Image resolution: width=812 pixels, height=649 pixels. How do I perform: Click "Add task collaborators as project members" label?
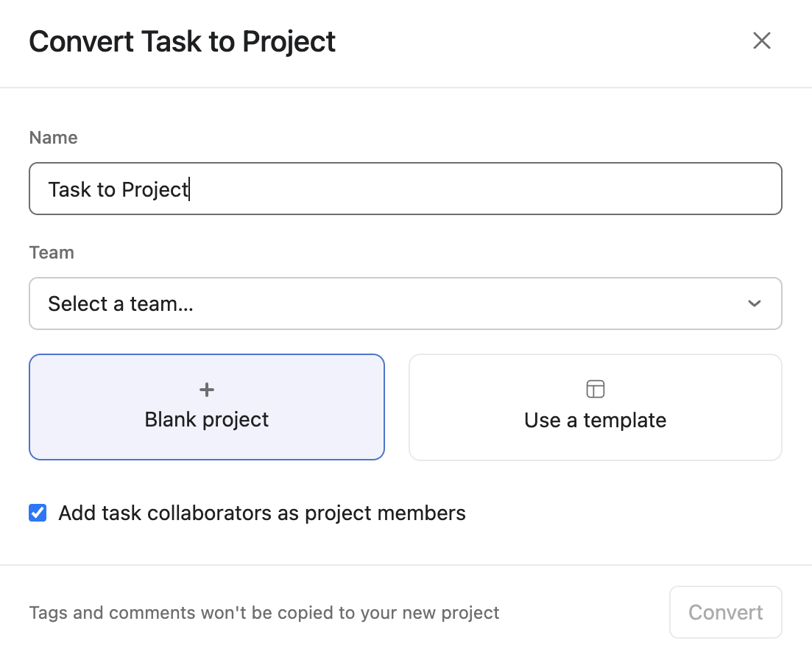tap(262, 513)
